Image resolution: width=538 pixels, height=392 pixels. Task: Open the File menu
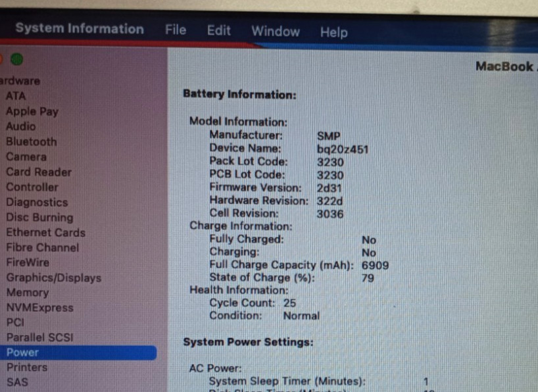click(x=176, y=30)
